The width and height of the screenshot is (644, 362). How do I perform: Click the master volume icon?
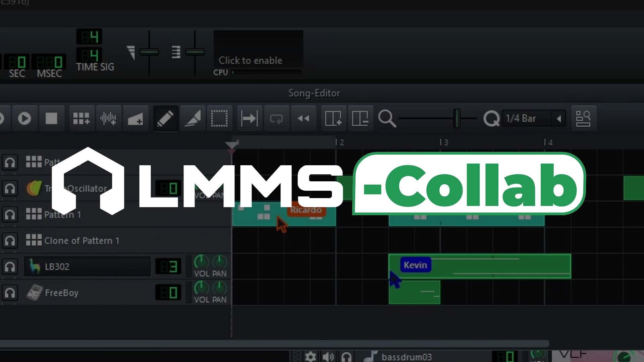click(x=131, y=53)
